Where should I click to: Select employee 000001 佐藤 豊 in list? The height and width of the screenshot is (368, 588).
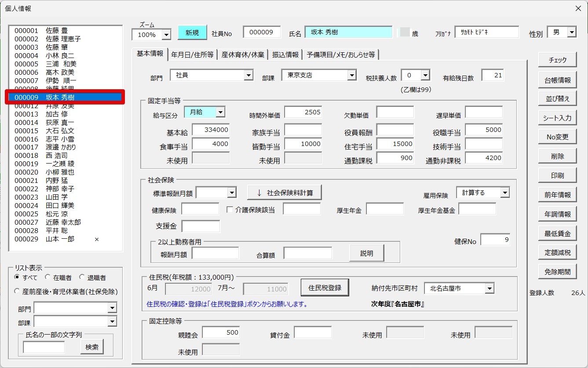[66, 30]
